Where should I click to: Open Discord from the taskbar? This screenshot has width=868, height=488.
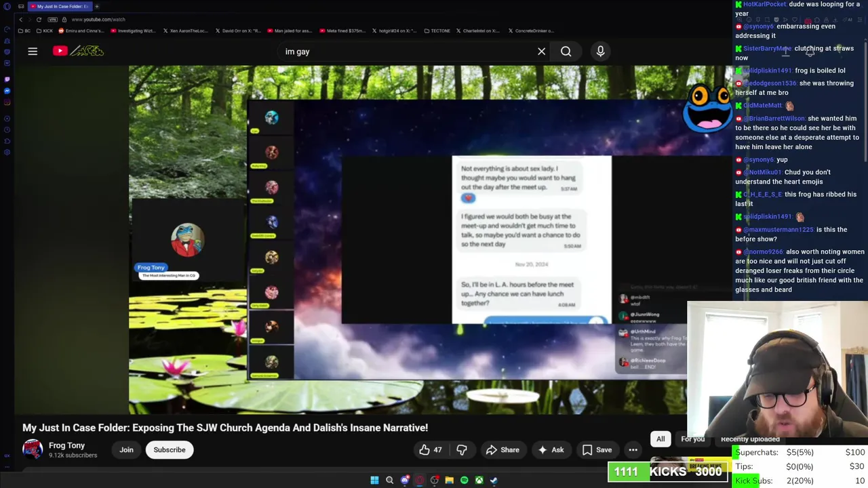[405, 480]
